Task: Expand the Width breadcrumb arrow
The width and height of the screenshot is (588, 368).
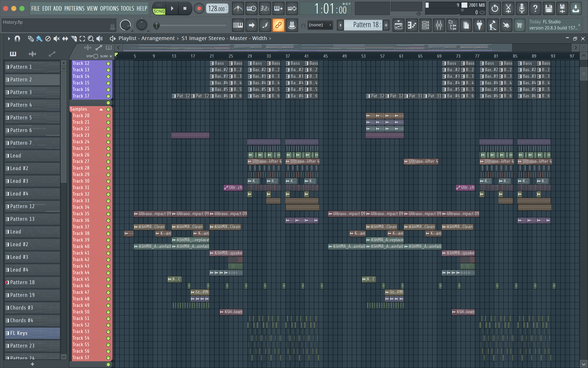Action: pos(270,38)
